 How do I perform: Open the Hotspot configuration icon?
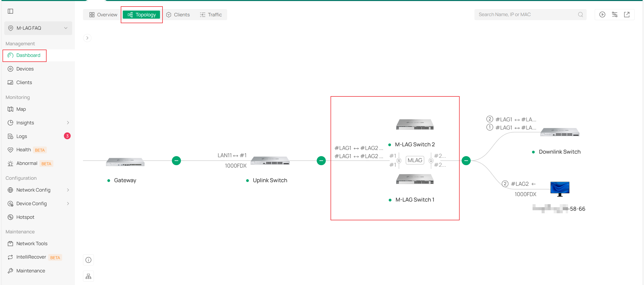(x=10, y=217)
